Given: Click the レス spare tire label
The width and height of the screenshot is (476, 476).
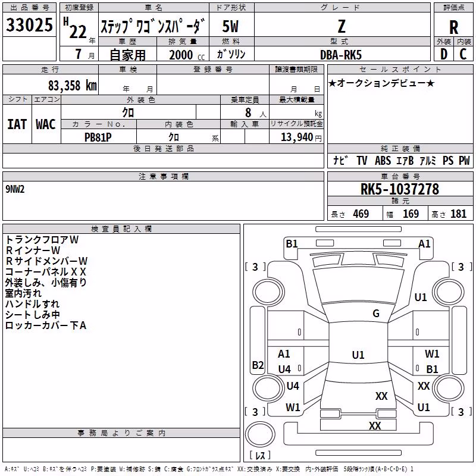Looking at the screenshot, I should click(x=260, y=455).
